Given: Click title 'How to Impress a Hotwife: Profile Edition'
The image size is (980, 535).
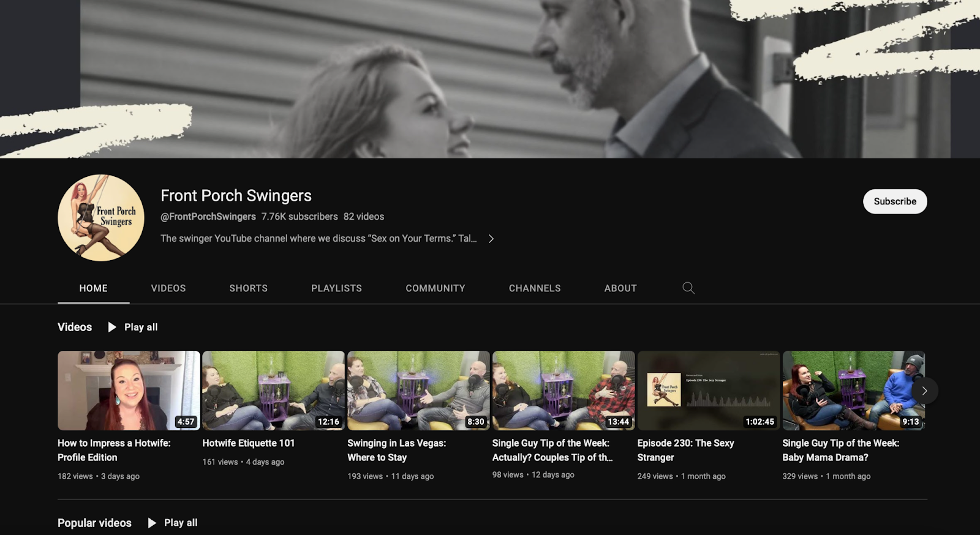Looking at the screenshot, I should (x=114, y=450).
